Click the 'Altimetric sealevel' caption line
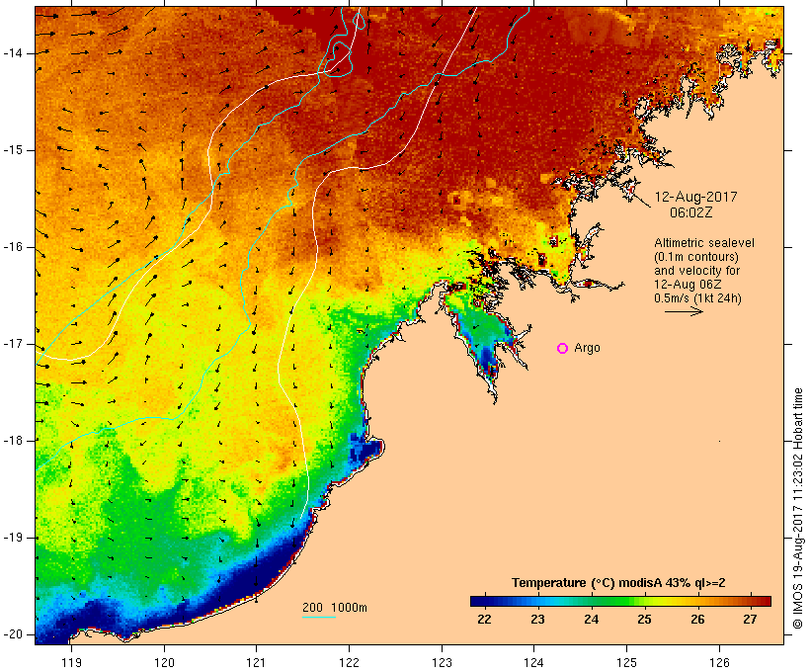Screen dimensions: 810x672 704,243
